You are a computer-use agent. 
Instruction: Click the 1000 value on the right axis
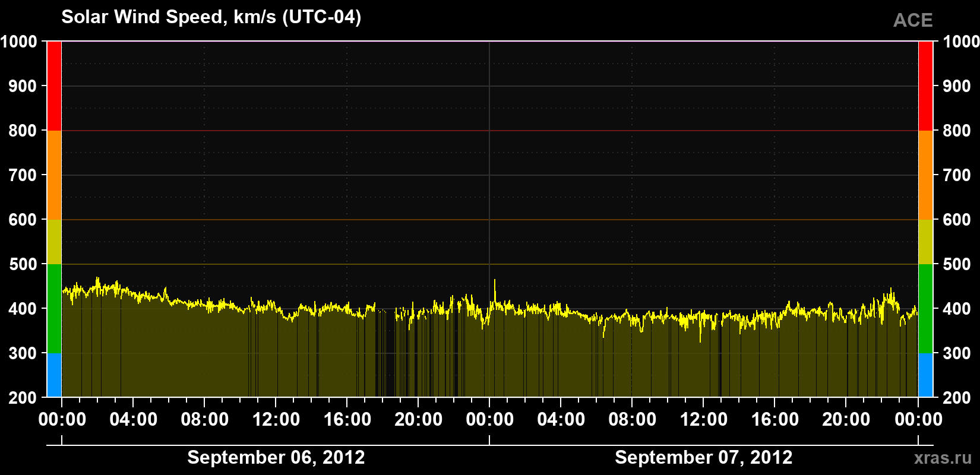[x=961, y=42]
